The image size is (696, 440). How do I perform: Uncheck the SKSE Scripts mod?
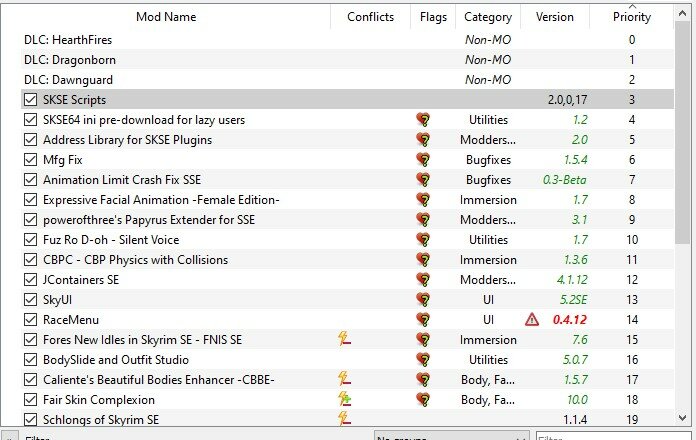point(30,100)
